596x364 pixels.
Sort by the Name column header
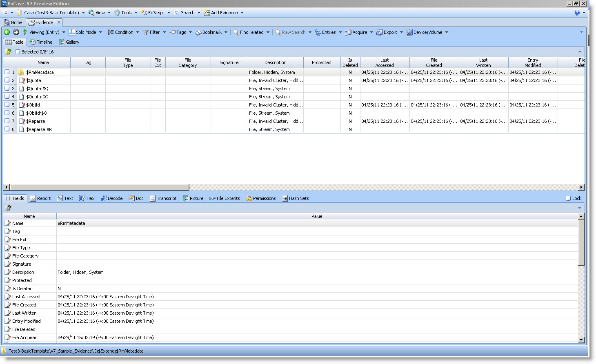43,62
